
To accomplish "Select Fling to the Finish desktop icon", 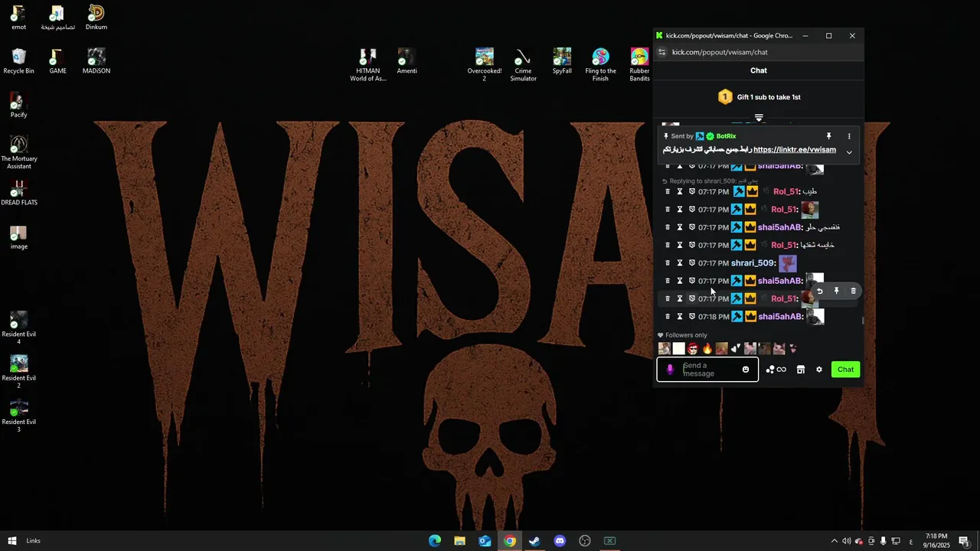I will [601, 65].
